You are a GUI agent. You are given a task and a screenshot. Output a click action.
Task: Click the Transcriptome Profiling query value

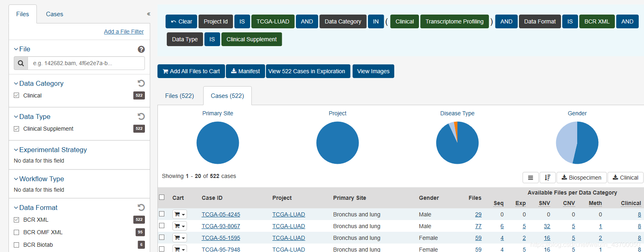click(x=455, y=21)
